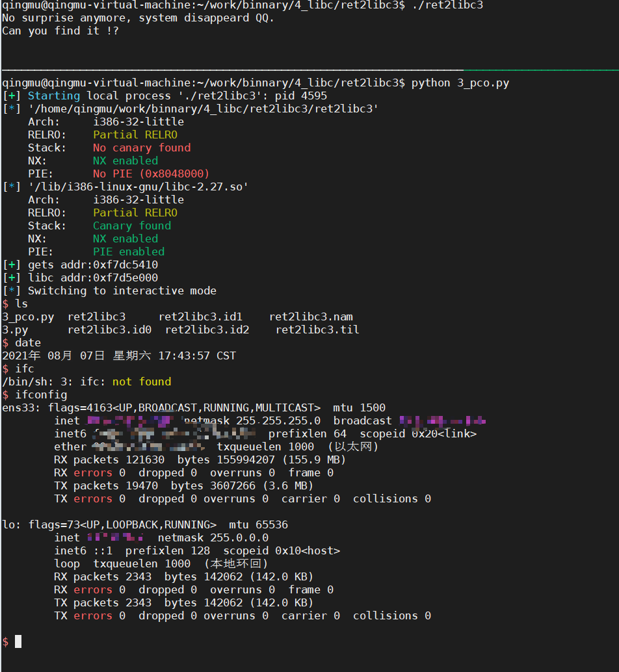Click the 'ret2libc3.id0' file name
This screenshot has width=619, height=672.
click(109, 330)
